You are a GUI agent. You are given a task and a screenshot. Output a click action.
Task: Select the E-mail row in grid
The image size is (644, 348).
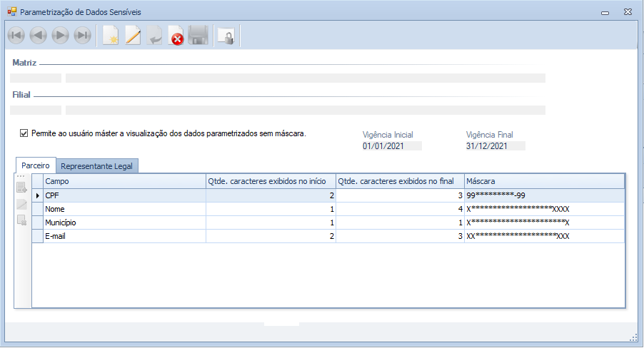pos(124,236)
